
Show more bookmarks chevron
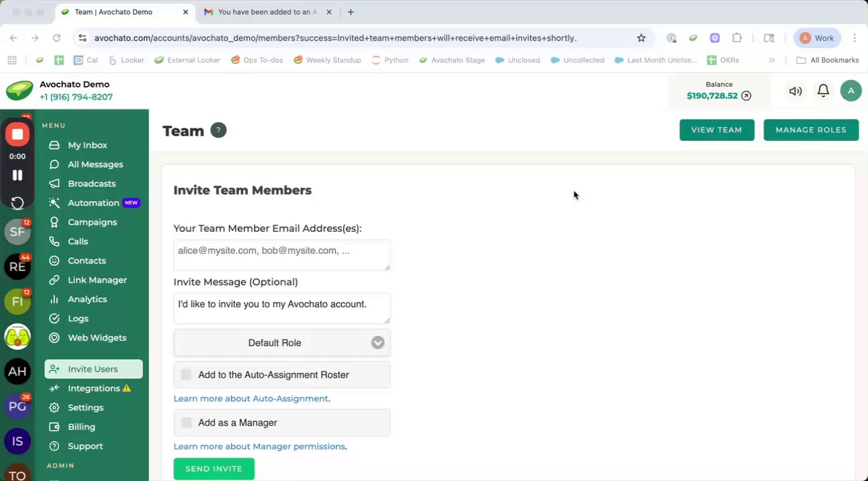[772, 60]
